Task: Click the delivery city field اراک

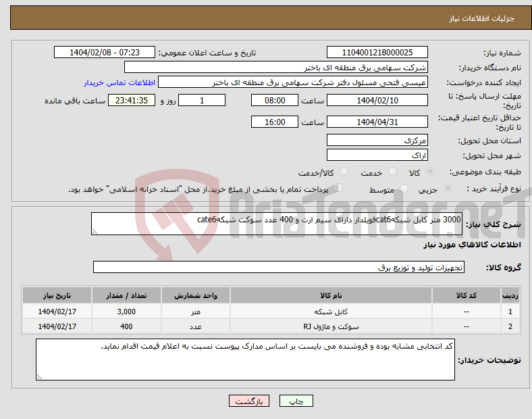Action: coord(377,155)
